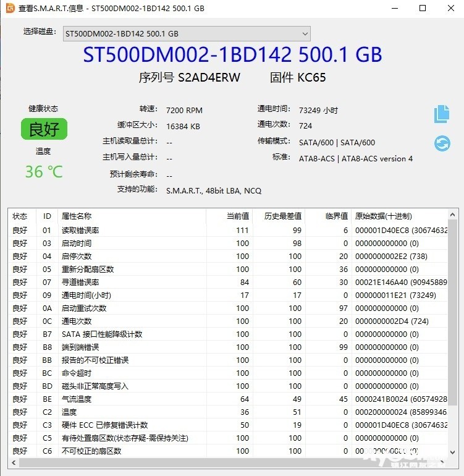Screen dimensions: 464x476
Task: Click the app icon in title bar
Action: [x=11, y=8]
